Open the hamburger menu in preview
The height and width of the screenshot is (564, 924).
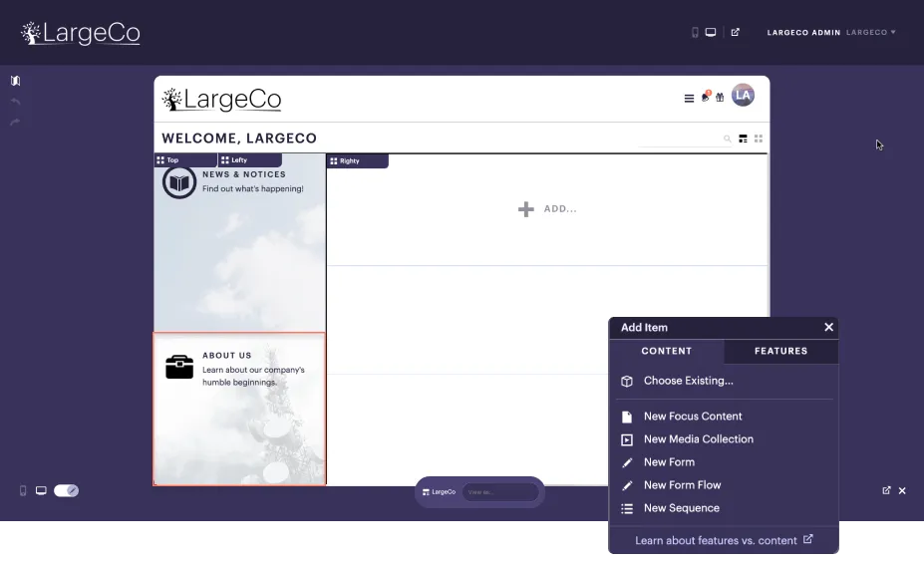coord(689,99)
